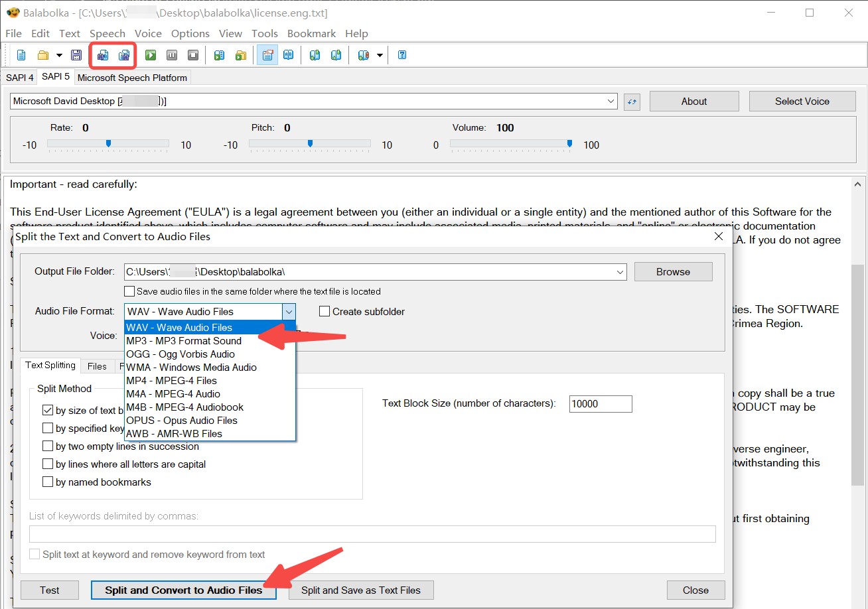
Task: Click the Browse button
Action: click(x=674, y=272)
